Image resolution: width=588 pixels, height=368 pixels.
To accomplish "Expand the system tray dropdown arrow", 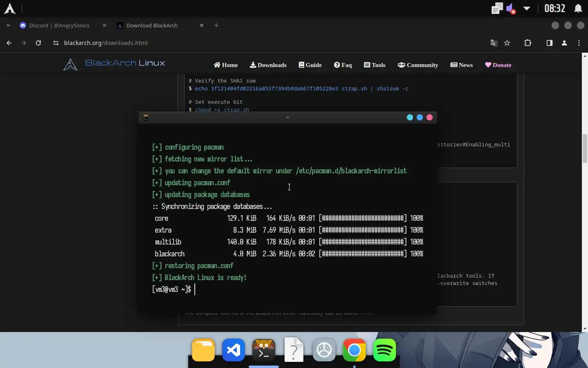I will click(527, 9).
